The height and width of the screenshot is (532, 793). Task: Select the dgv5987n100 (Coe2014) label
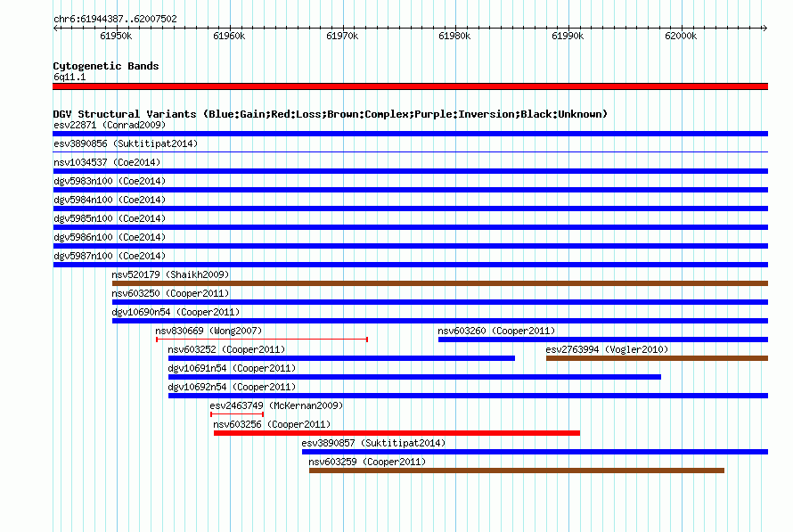(x=110, y=256)
